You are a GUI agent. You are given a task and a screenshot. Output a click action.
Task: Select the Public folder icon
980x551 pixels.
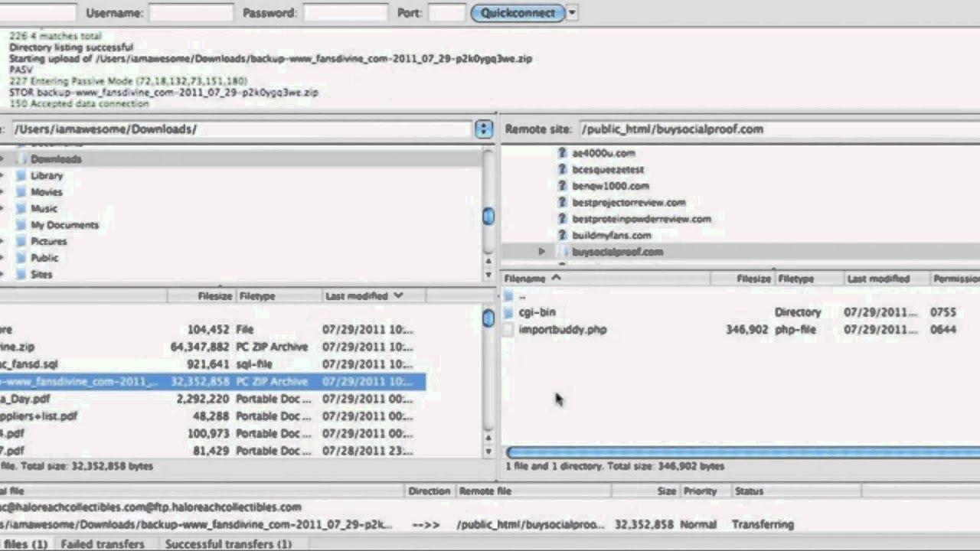tap(21, 258)
